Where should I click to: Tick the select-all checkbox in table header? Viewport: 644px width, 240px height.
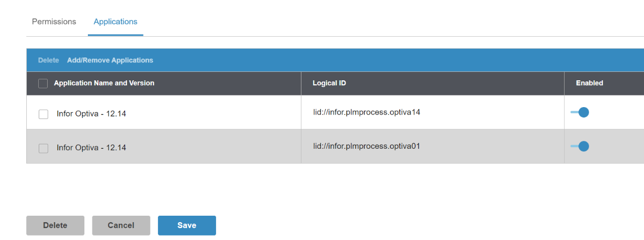click(43, 83)
